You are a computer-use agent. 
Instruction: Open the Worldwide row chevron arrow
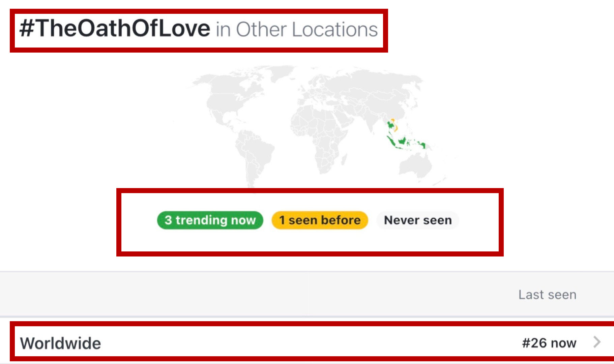pos(597,342)
